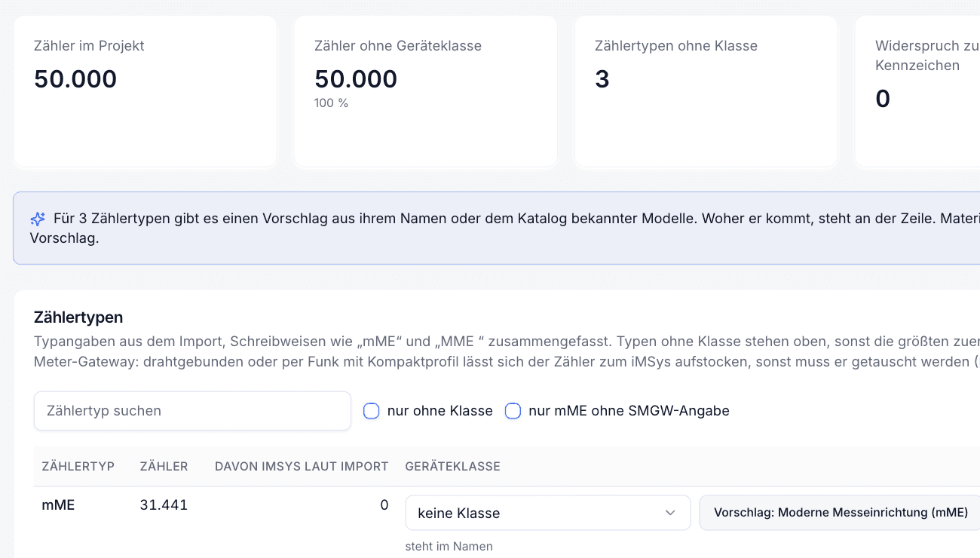Viewport: 980px width, 558px height.
Task: Click the 'steht im Namen' hint text
Action: click(x=449, y=547)
